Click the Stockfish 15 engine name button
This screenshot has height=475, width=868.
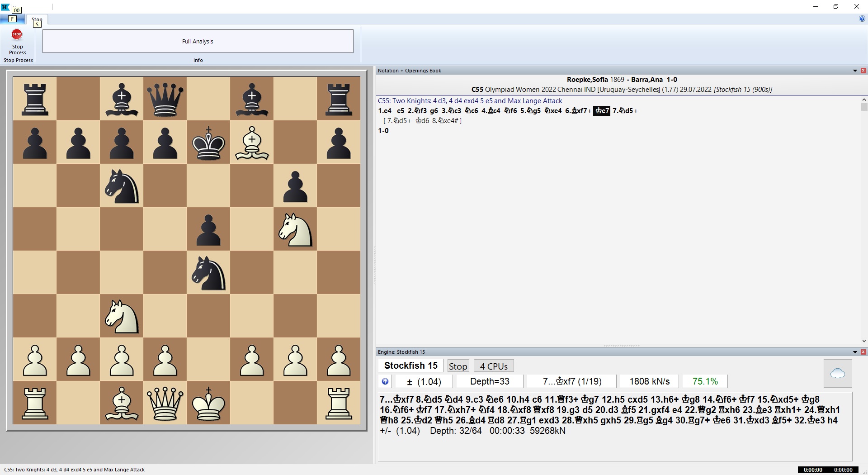411,366
